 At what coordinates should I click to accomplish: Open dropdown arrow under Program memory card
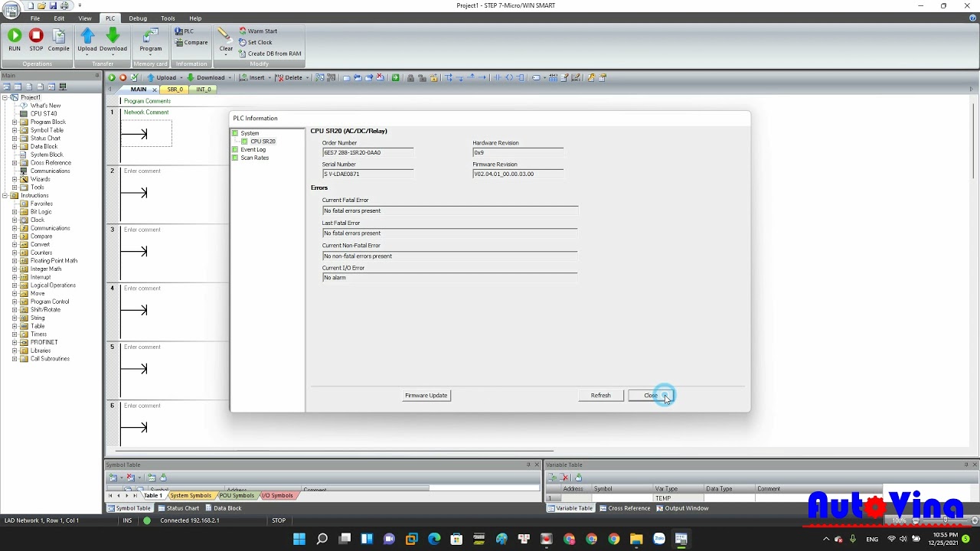click(151, 55)
